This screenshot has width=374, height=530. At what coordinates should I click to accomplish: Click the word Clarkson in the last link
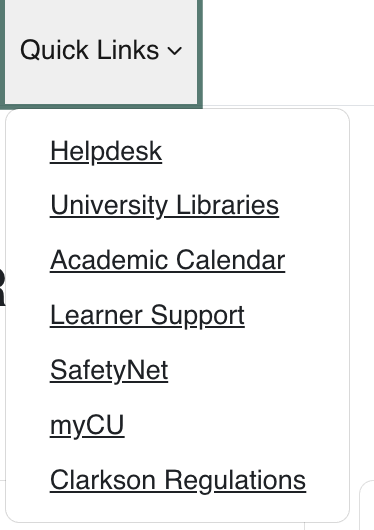pyautogui.click(x=103, y=480)
